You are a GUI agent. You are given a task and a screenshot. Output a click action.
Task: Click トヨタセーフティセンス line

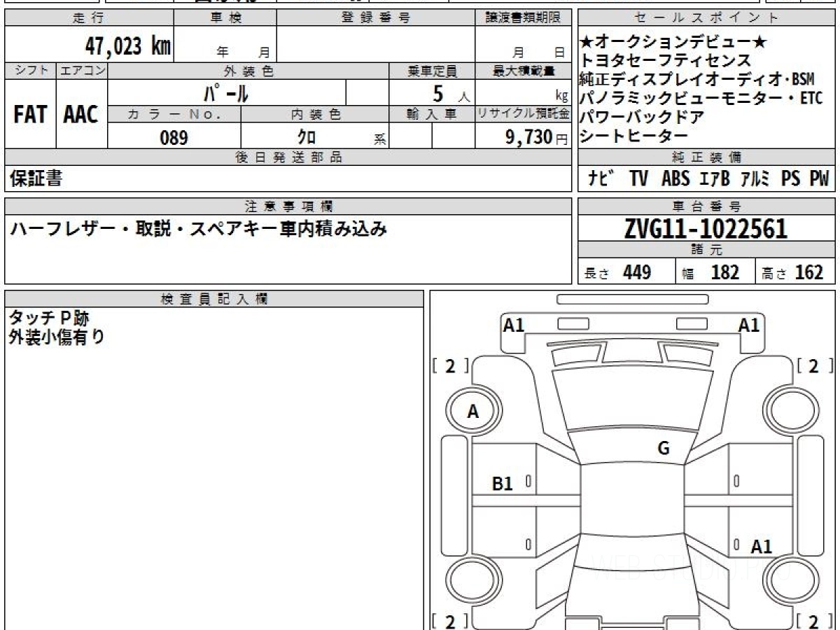coord(665,62)
